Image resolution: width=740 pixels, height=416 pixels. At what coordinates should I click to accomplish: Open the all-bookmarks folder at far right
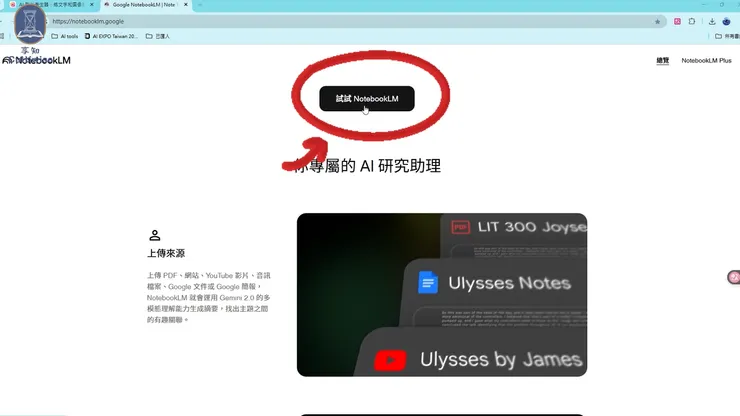tap(727, 36)
